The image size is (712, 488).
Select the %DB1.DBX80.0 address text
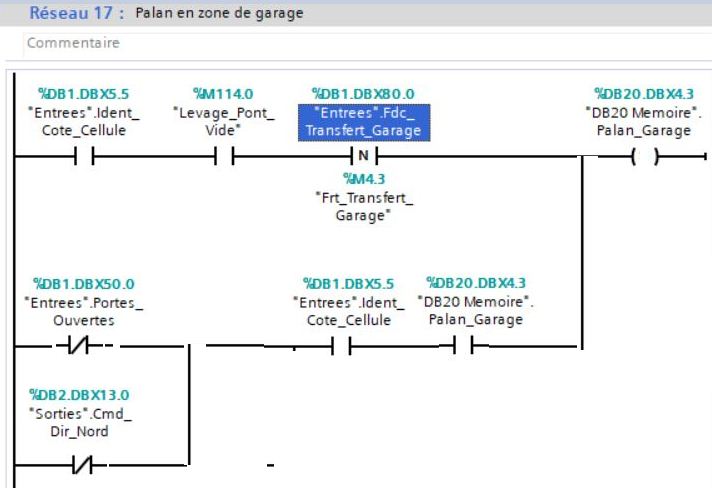[x=362, y=93]
